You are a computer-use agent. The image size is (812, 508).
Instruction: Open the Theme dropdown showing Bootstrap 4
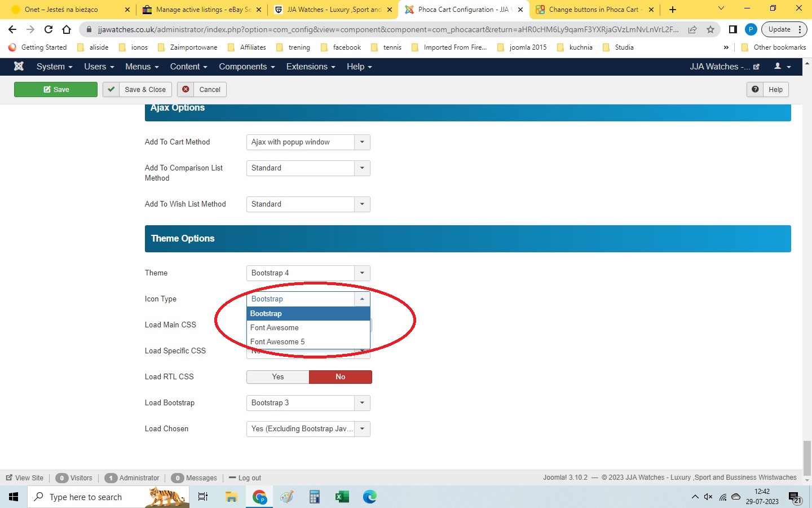(308, 273)
